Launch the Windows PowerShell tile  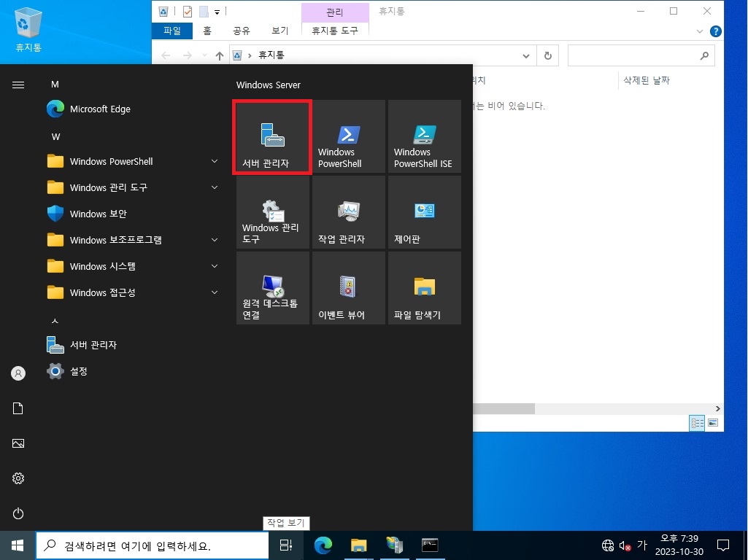(348, 137)
